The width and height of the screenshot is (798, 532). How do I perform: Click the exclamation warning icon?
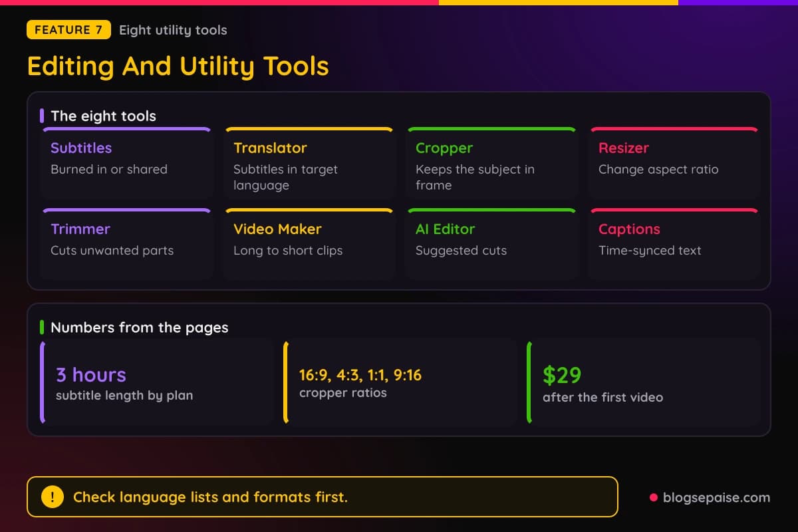click(x=53, y=497)
